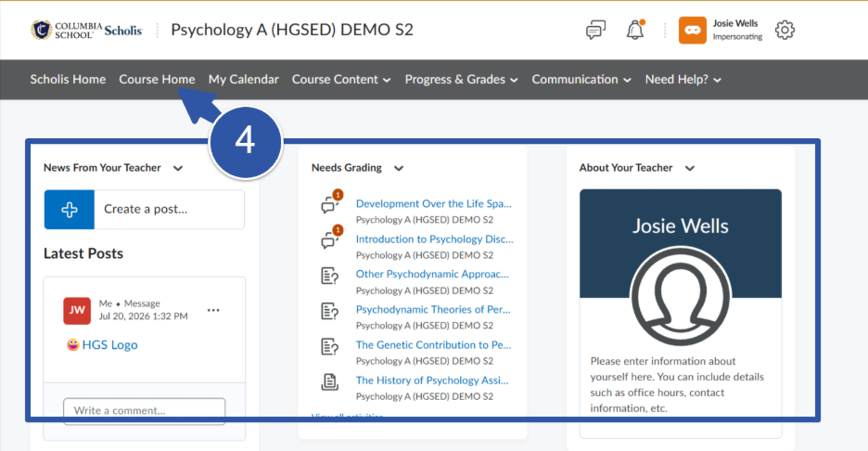Click the teacher information placeholder paragraph
This screenshot has height=451, width=868.
click(x=676, y=384)
